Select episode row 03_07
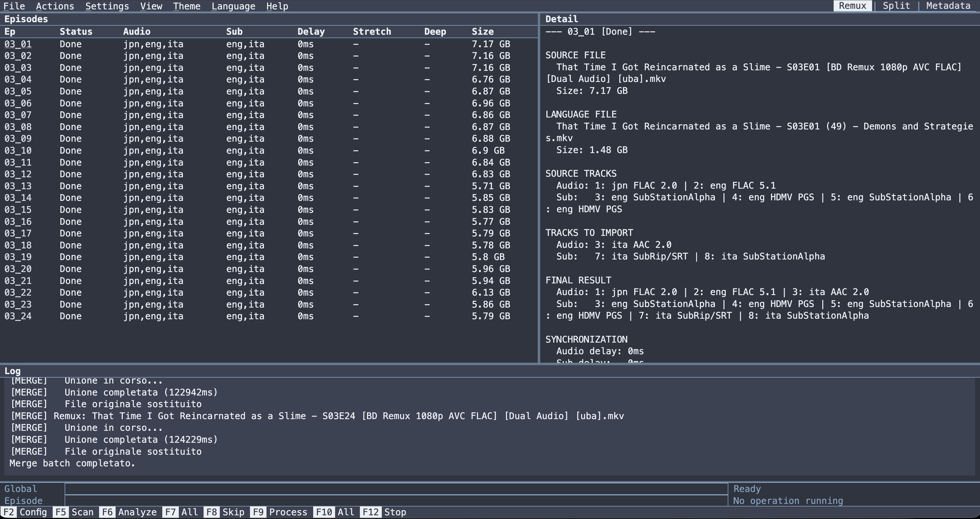980x519 pixels. click(x=268, y=115)
